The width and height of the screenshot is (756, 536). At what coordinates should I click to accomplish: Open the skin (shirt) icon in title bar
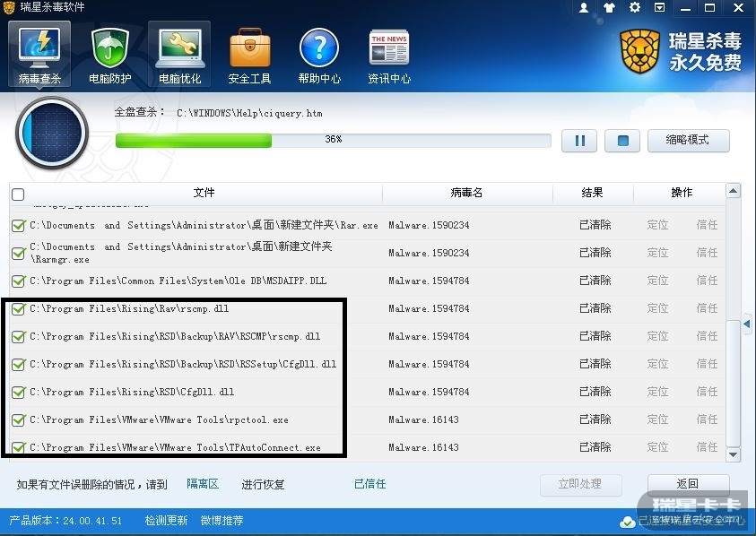[x=610, y=8]
